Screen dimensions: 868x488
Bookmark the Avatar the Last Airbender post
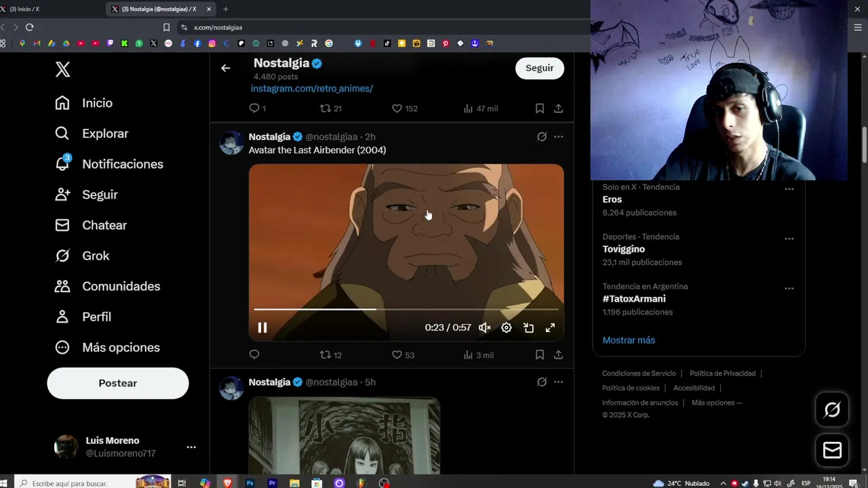pos(540,354)
